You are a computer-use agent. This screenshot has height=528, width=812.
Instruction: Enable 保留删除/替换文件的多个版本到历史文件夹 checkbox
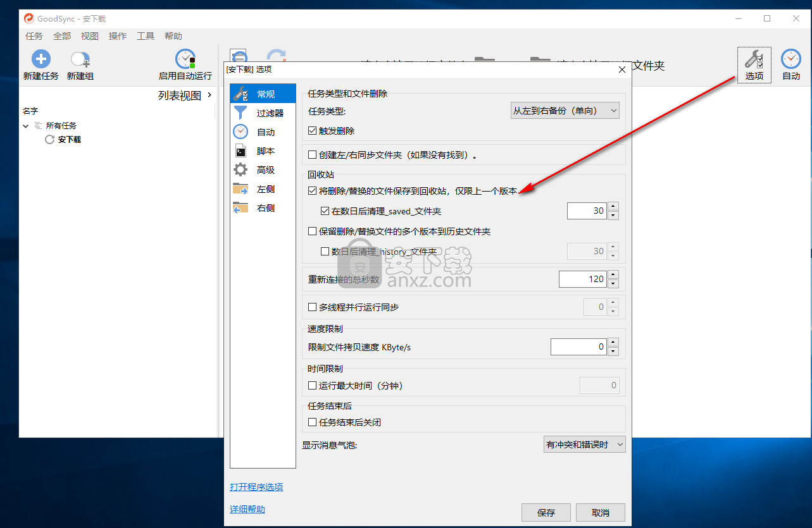312,231
